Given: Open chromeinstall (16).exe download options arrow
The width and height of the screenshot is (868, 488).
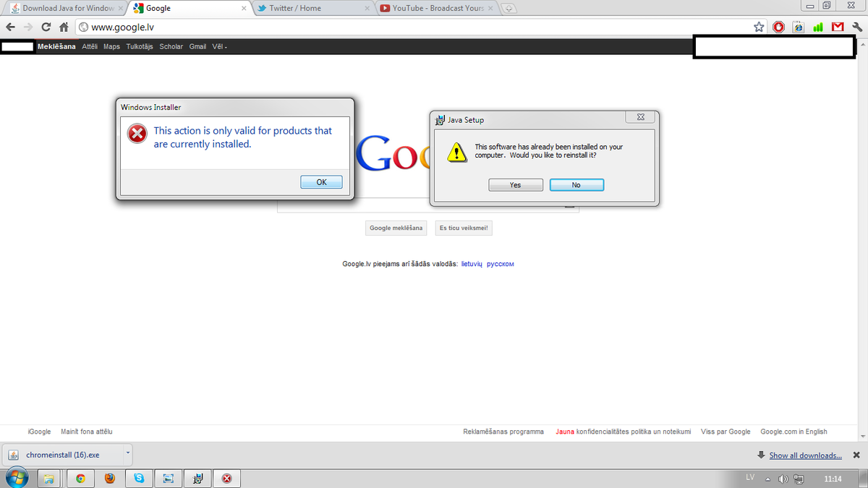Looking at the screenshot, I should [x=127, y=455].
